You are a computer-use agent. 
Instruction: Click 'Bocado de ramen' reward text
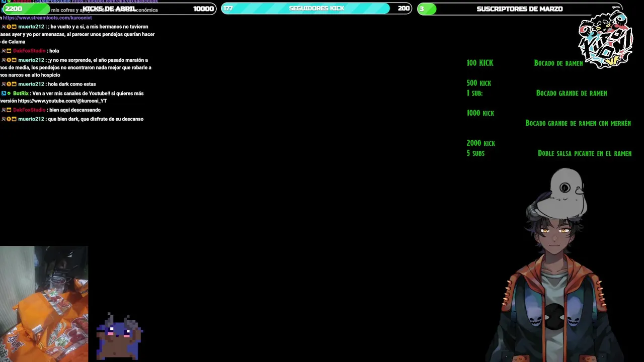pos(558,63)
